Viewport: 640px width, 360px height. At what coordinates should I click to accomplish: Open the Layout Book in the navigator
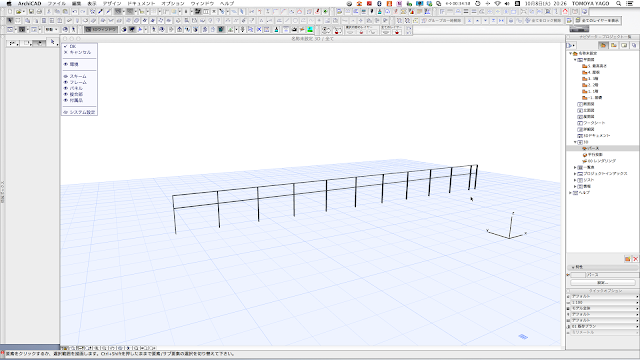pyautogui.click(x=624, y=45)
